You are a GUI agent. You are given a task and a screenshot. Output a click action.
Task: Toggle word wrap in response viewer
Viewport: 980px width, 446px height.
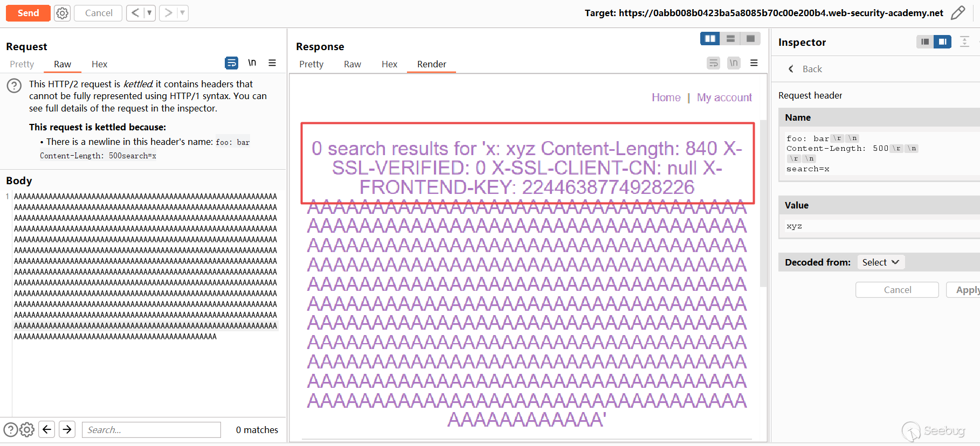pyautogui.click(x=714, y=63)
